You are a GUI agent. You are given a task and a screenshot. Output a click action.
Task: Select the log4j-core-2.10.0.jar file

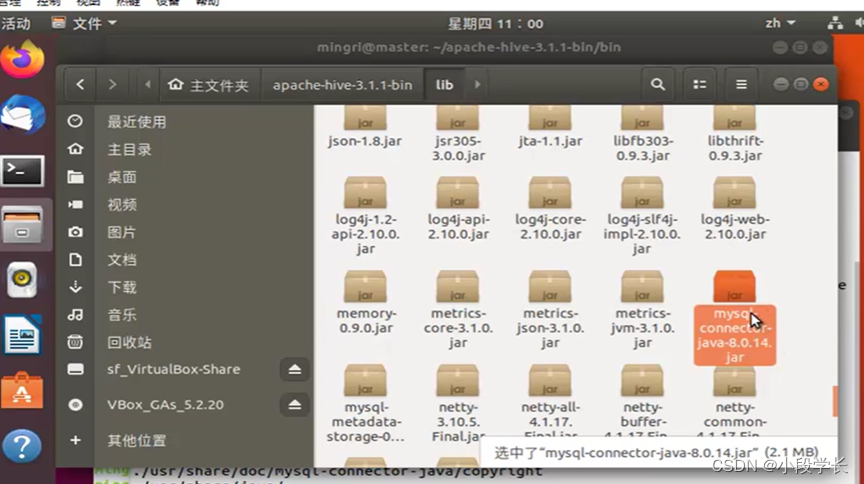tap(550, 209)
